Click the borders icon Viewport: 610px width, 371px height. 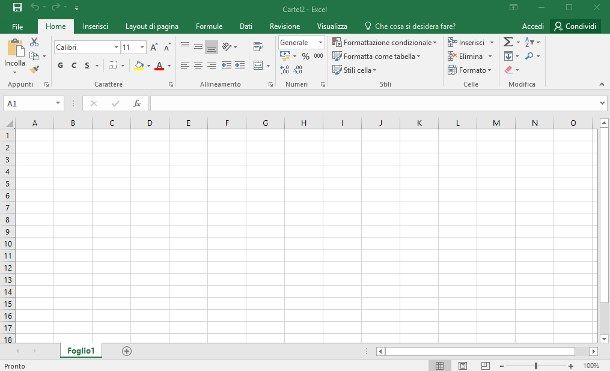(x=113, y=65)
